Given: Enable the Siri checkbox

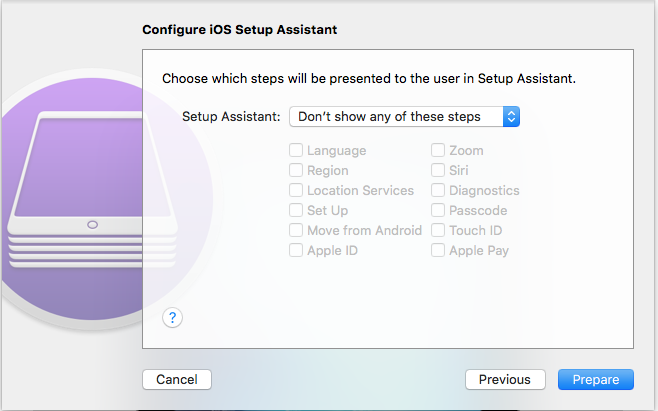Looking at the screenshot, I should [438, 170].
